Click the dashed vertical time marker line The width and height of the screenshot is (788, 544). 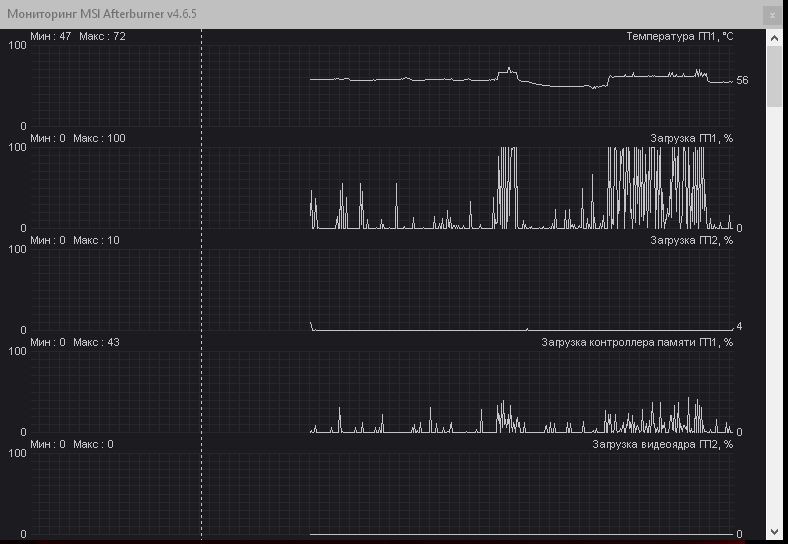tap(202, 284)
